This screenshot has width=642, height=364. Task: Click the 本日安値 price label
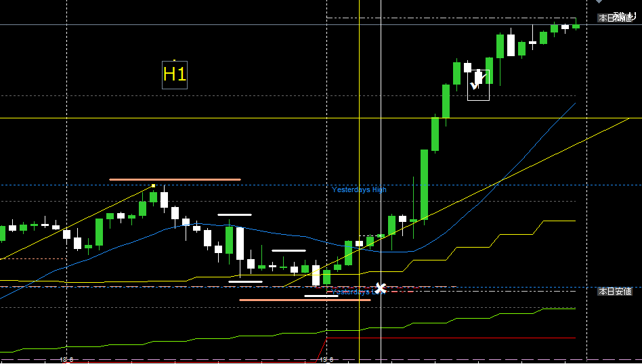(x=615, y=292)
